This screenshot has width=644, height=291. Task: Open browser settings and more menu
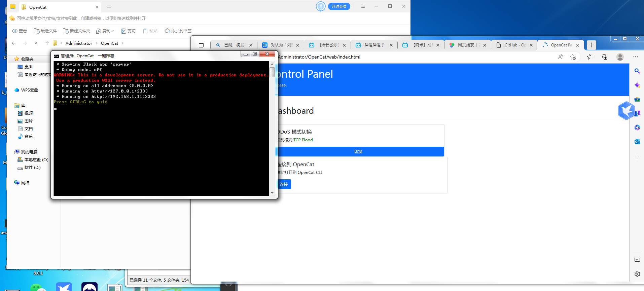pos(635,57)
